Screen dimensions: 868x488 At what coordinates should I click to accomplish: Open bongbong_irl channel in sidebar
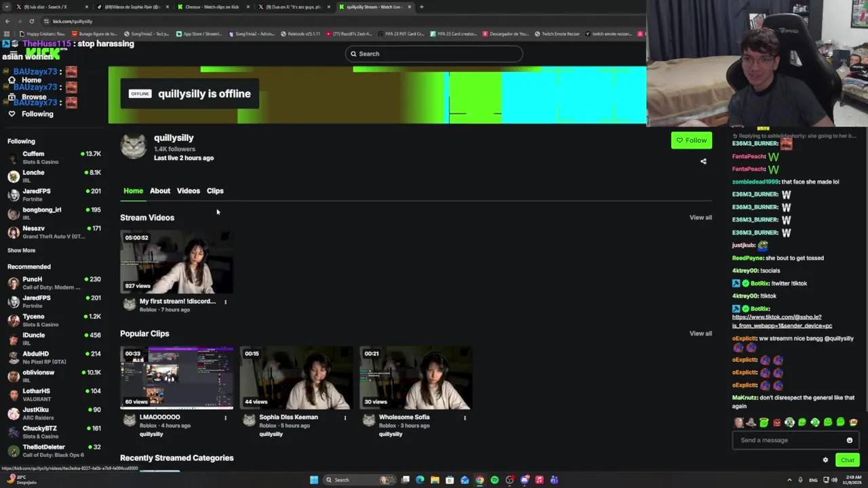click(x=54, y=213)
